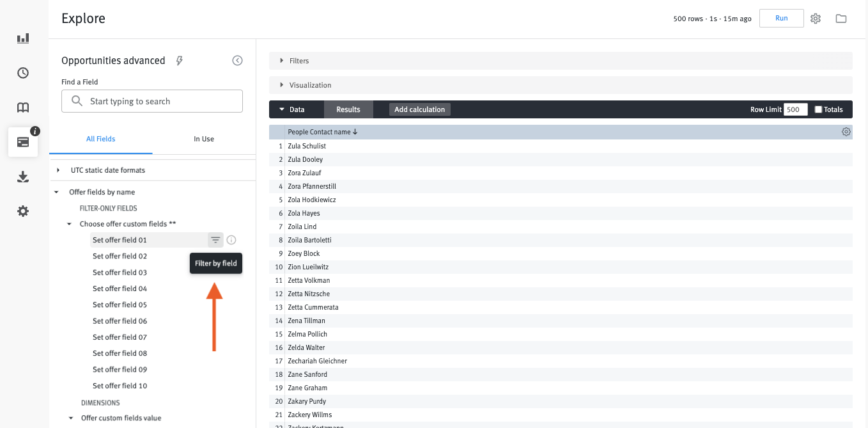This screenshot has width=868, height=428.
Task: Collapse the field picker using the circular chevron
Action: click(x=237, y=60)
